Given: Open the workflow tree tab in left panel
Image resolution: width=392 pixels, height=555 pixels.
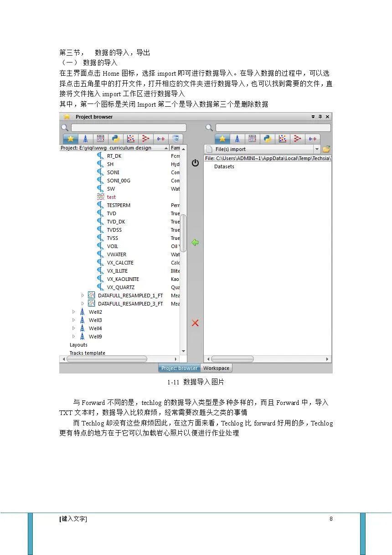Looking at the screenshot, I should (146, 139).
